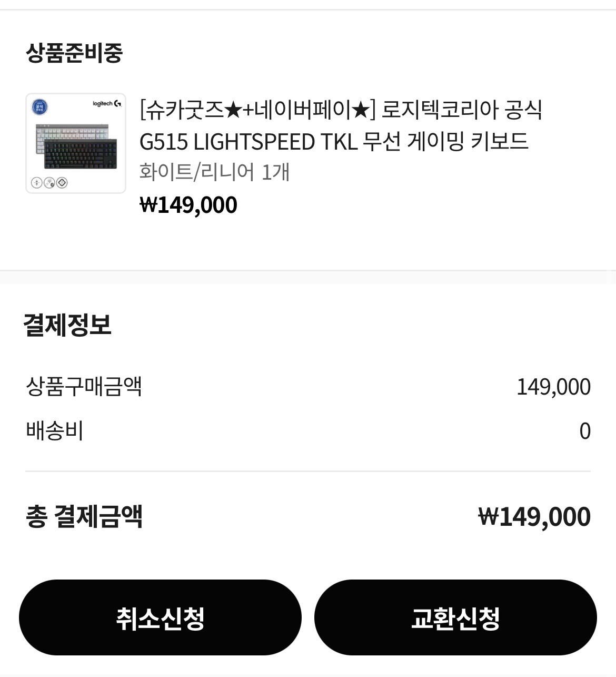Click the 결제정보 section heading
This screenshot has width=616, height=677.
tap(67, 325)
